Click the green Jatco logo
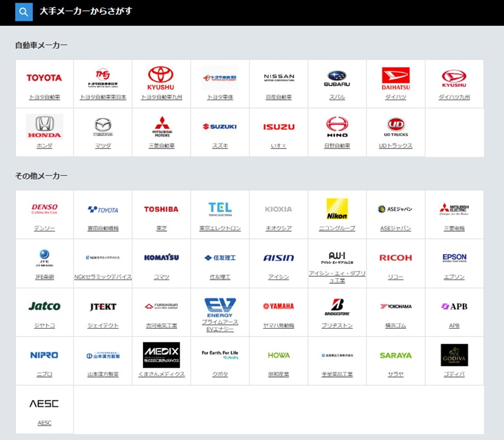The width and height of the screenshot is (504, 440). [44, 306]
